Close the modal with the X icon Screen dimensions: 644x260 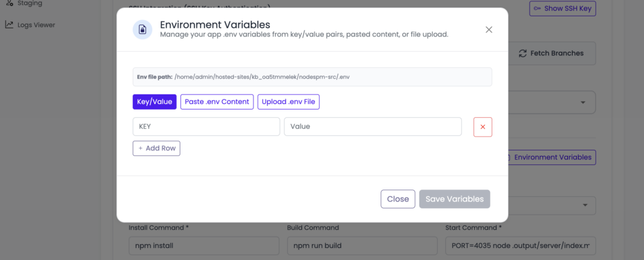(x=489, y=30)
